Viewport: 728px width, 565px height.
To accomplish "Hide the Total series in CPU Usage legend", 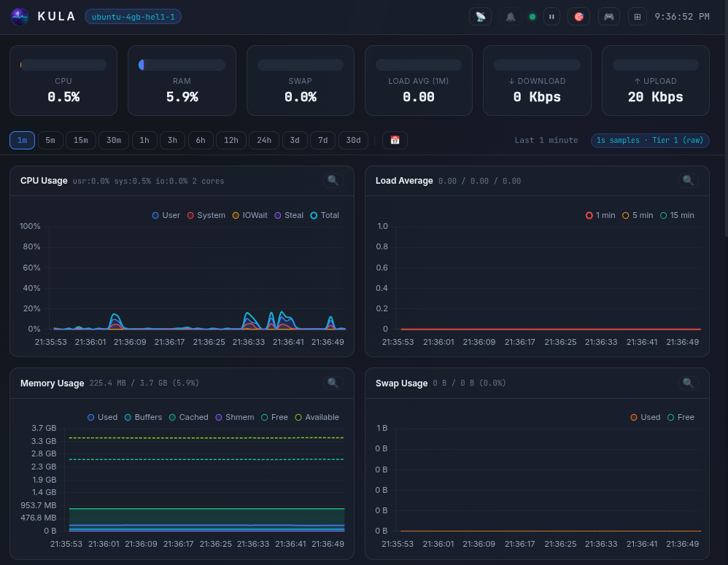I will (324, 215).
